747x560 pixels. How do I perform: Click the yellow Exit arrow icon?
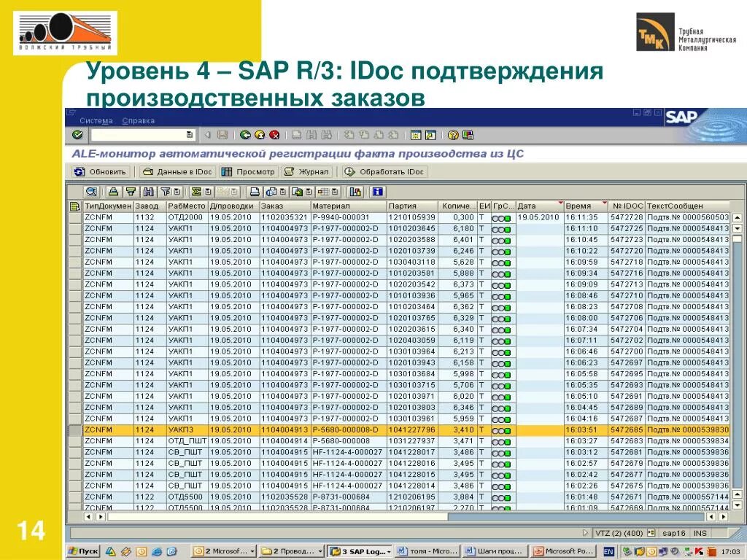pyautogui.click(x=260, y=135)
